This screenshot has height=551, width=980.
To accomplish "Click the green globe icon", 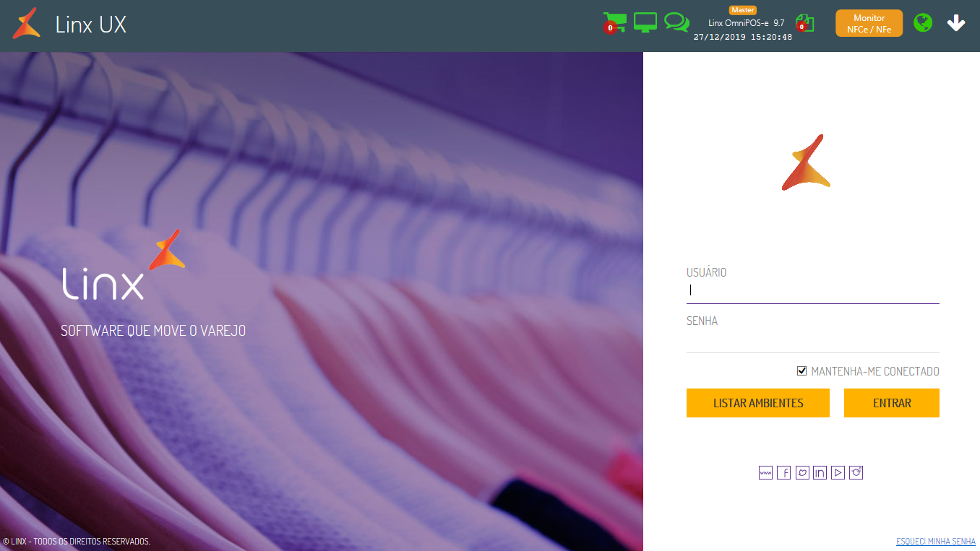I will (x=923, y=23).
